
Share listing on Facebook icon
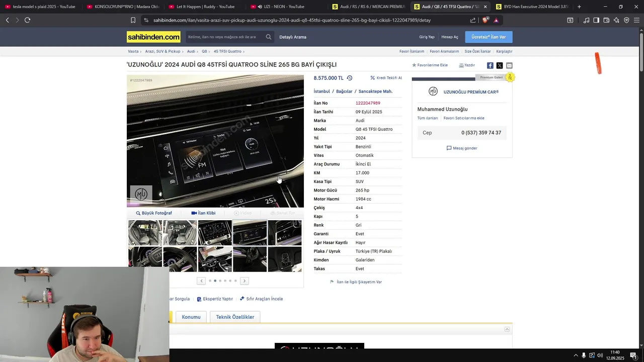click(x=490, y=65)
